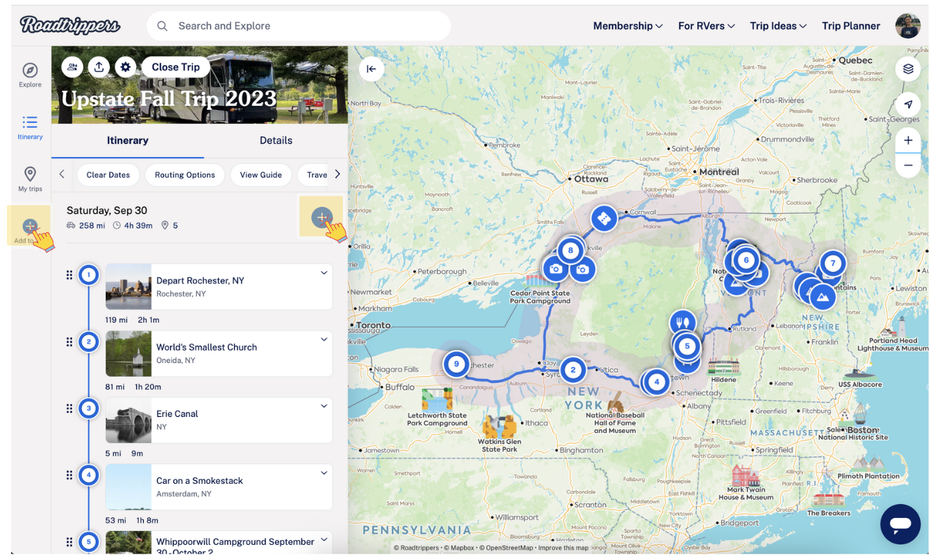The height and width of the screenshot is (560, 936).
Task: Collapse the itinerary panel arrow button
Action: pos(371,68)
